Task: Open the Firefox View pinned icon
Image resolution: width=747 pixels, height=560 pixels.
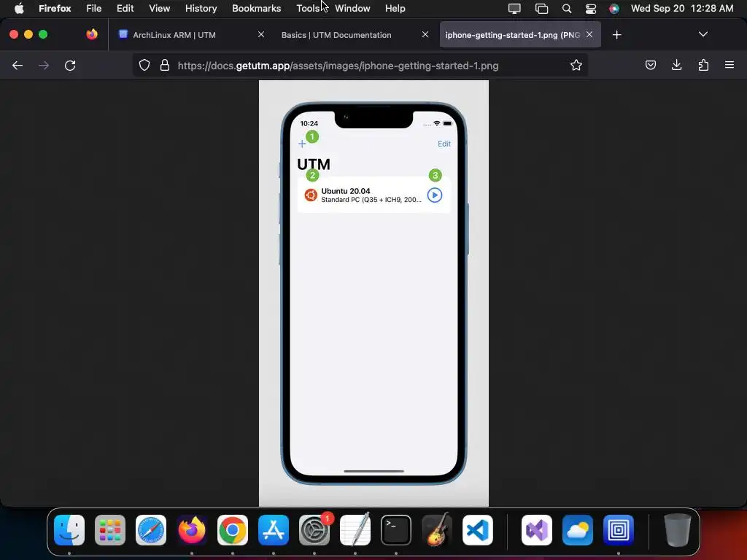Action: [92, 34]
